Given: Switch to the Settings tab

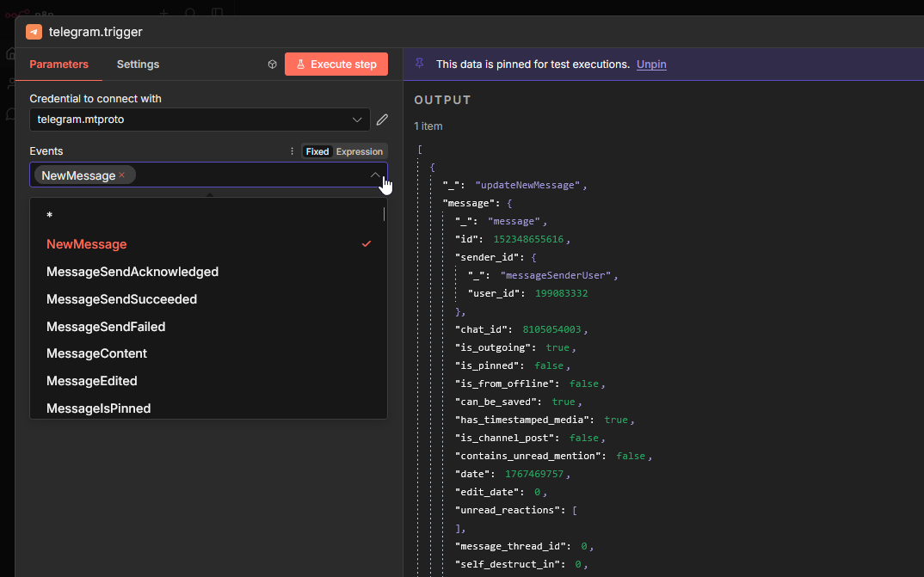Looking at the screenshot, I should tap(138, 64).
